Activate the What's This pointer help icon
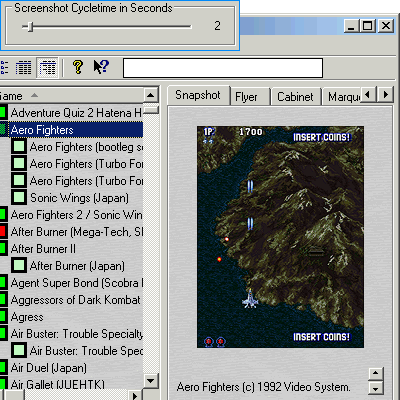The height and width of the screenshot is (400, 400). pos(101,67)
